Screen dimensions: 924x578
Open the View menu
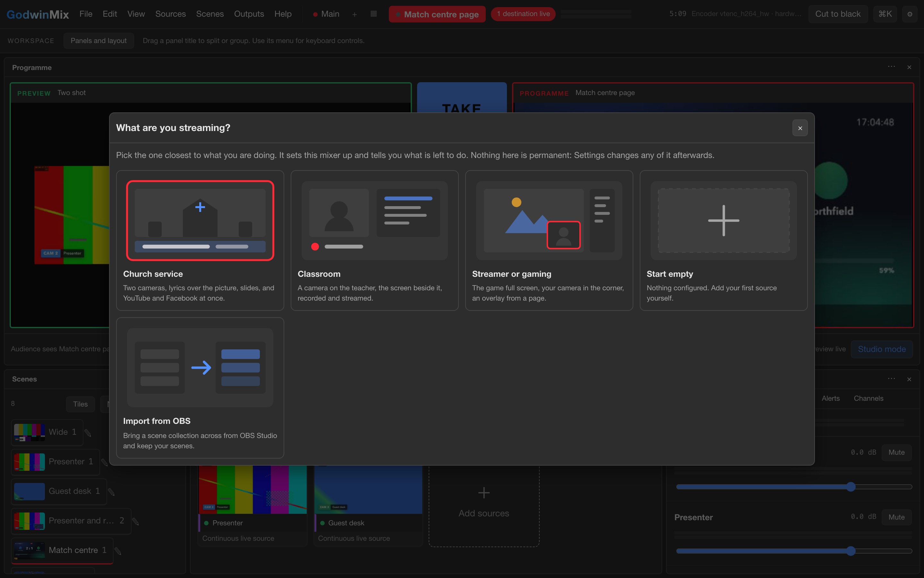[x=136, y=14]
